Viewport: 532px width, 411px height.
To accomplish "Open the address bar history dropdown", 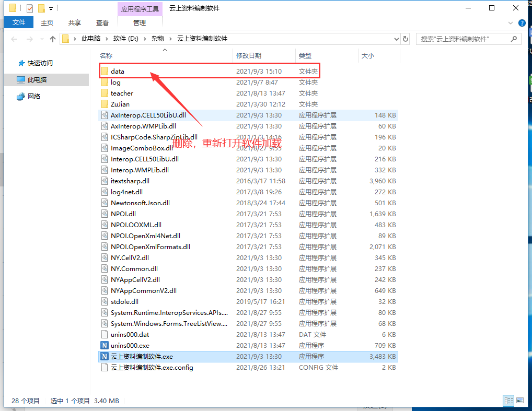I will (x=396, y=39).
